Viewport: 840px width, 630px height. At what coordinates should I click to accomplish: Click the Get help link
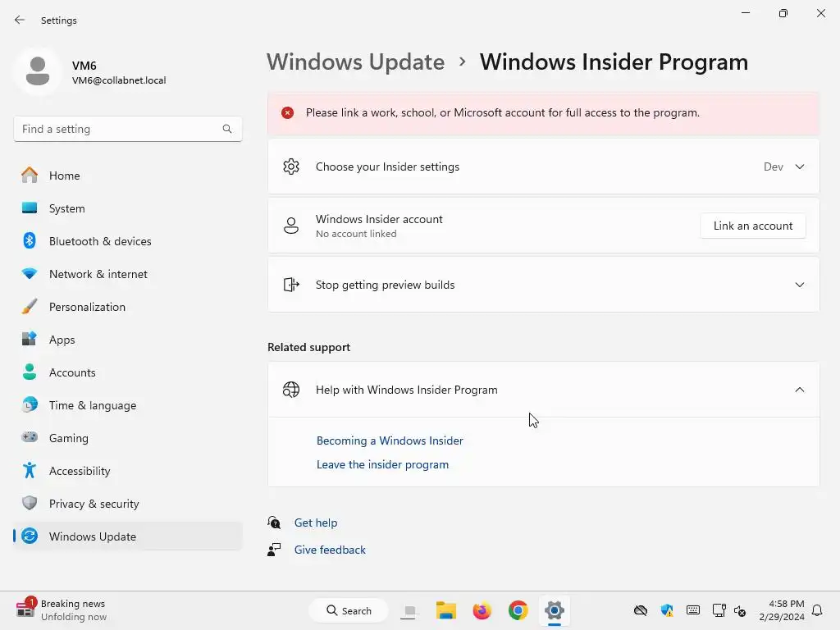pos(316,523)
